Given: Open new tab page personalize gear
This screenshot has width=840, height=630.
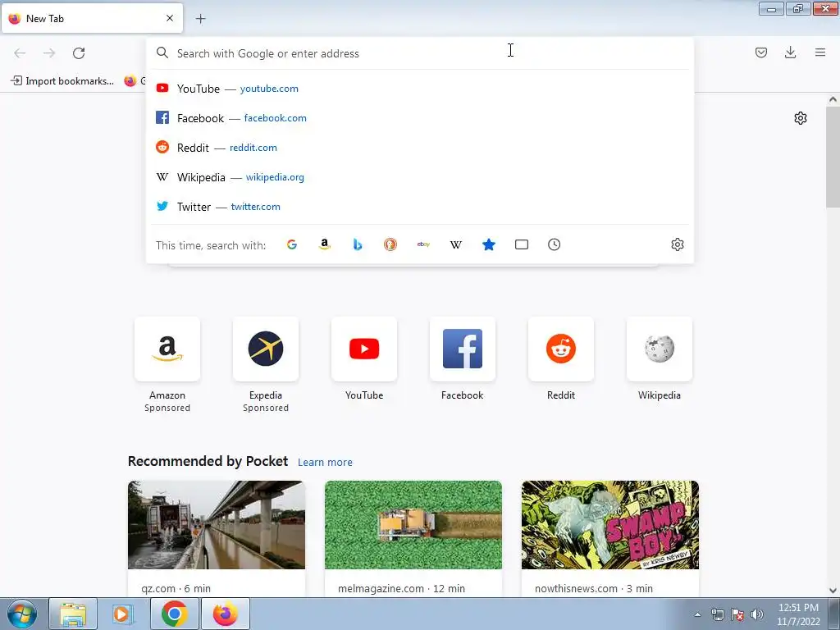Looking at the screenshot, I should 801,118.
